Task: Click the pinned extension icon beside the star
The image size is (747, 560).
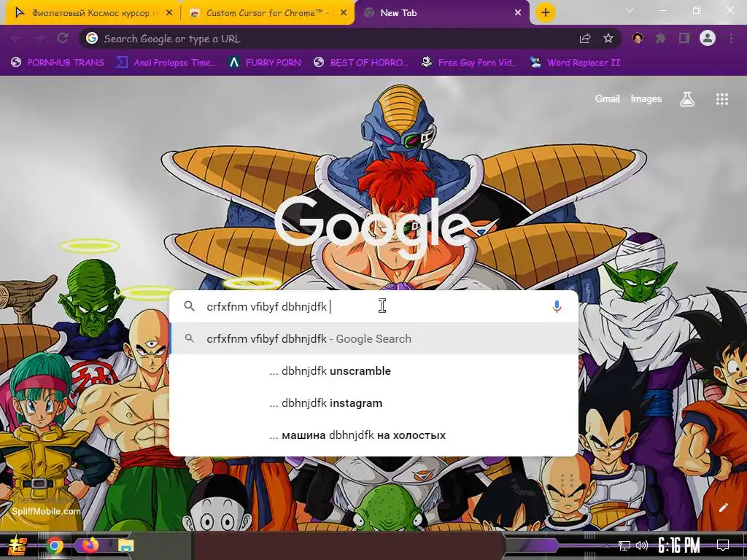Action: (x=638, y=38)
